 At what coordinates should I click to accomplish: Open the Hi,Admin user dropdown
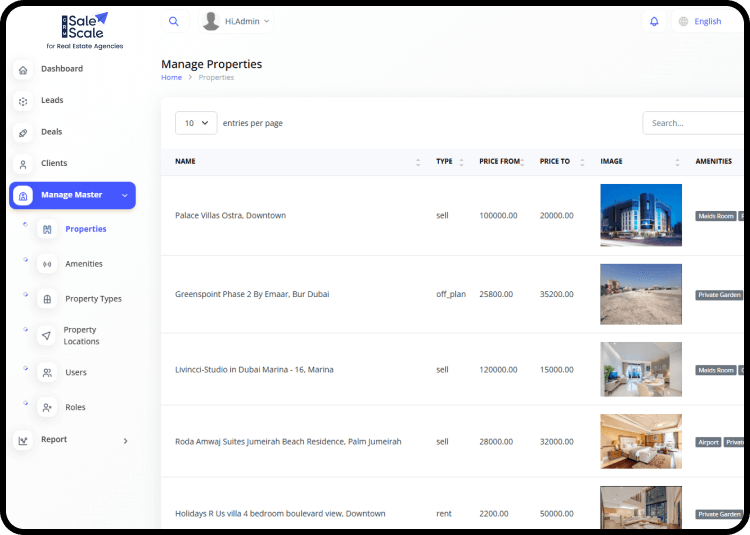pos(236,21)
